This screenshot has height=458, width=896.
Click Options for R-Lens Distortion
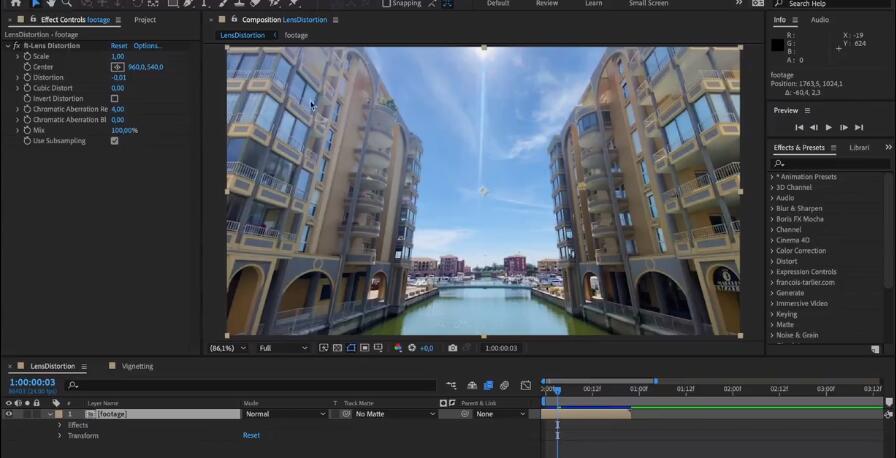point(147,46)
